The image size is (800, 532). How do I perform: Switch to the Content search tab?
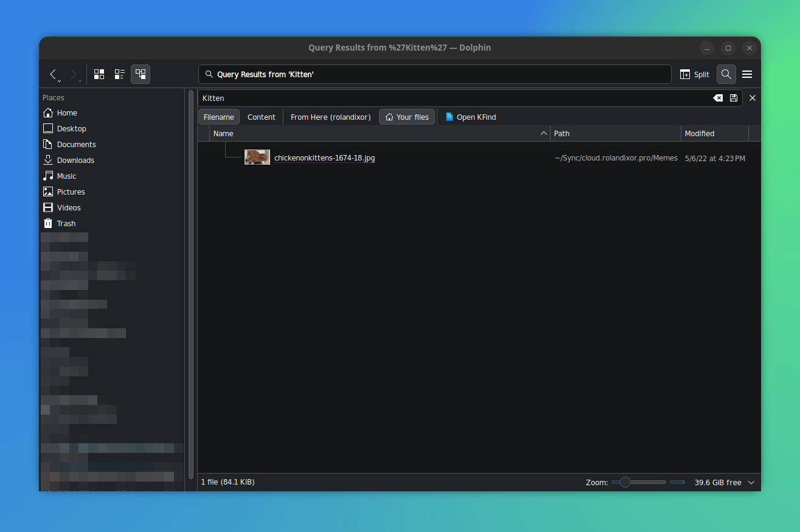(x=261, y=117)
